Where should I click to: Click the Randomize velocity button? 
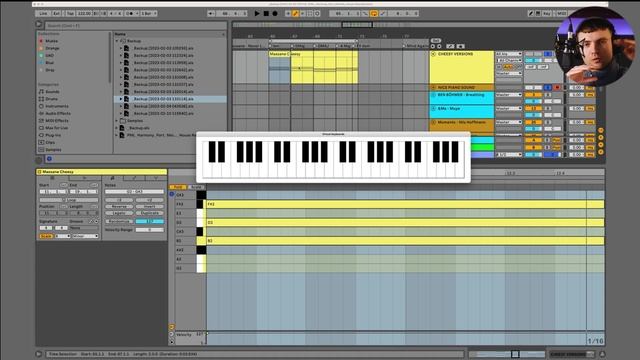(119, 221)
